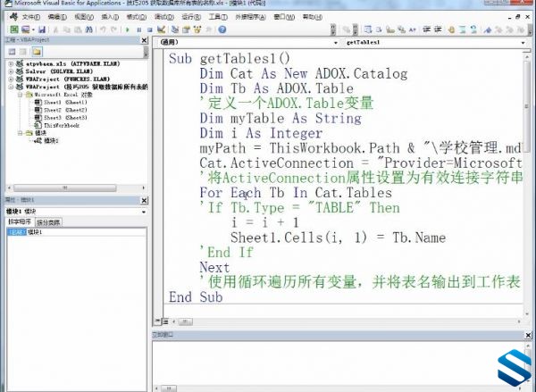Click the Complete Word icon
Screen dimensions: 536x392
click(x=412, y=29)
